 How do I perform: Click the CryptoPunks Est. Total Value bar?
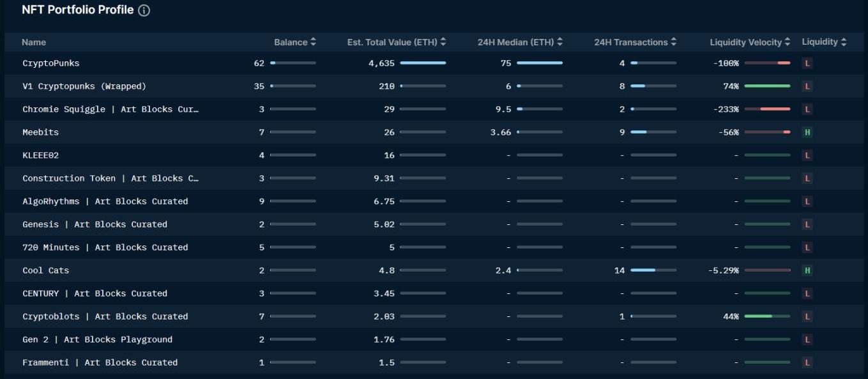pyautogui.click(x=423, y=63)
